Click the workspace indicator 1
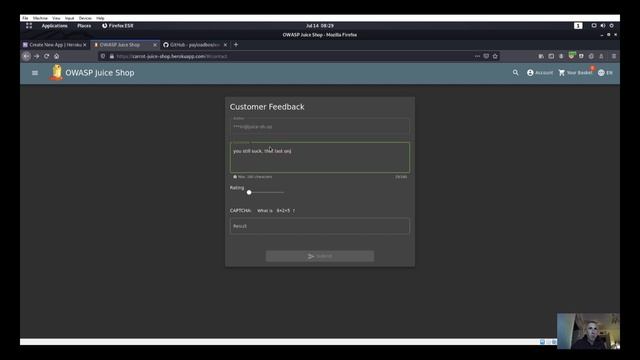 point(578,26)
